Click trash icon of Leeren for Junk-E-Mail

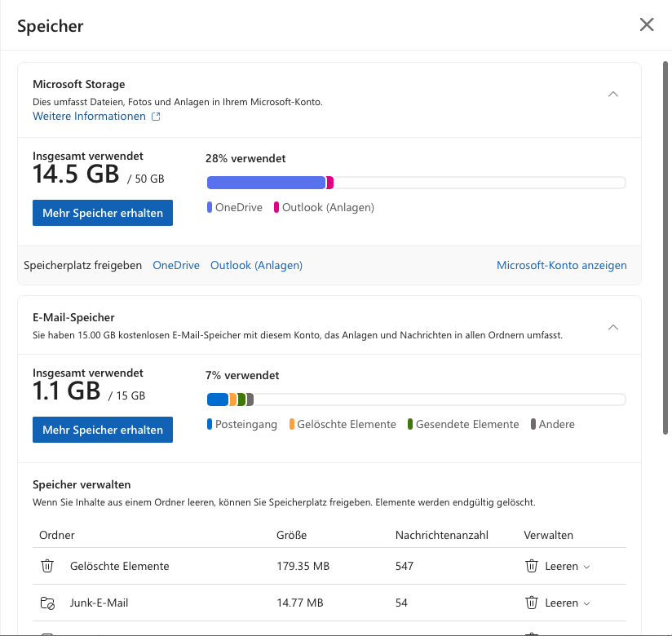pos(532,603)
